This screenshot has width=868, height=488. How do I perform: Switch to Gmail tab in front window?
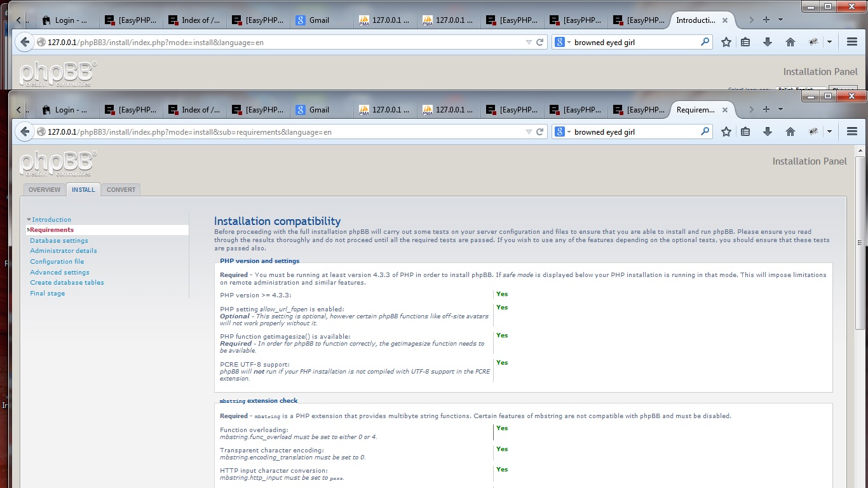(x=321, y=110)
